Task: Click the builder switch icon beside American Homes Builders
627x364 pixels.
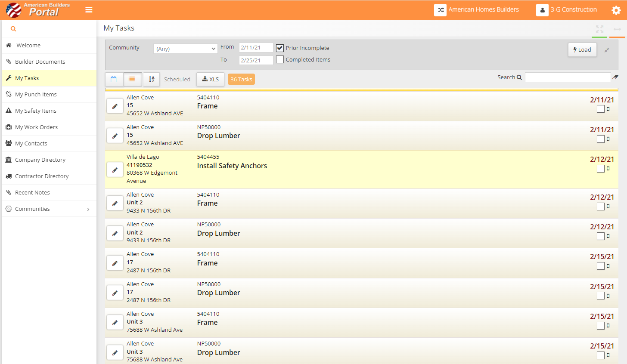Action: (440, 9)
